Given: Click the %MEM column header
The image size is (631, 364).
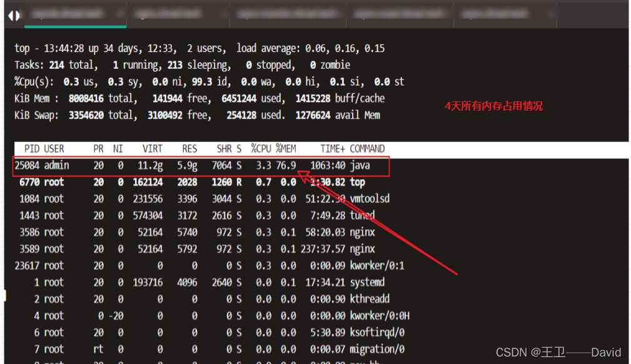Looking at the screenshot, I should click(286, 149).
